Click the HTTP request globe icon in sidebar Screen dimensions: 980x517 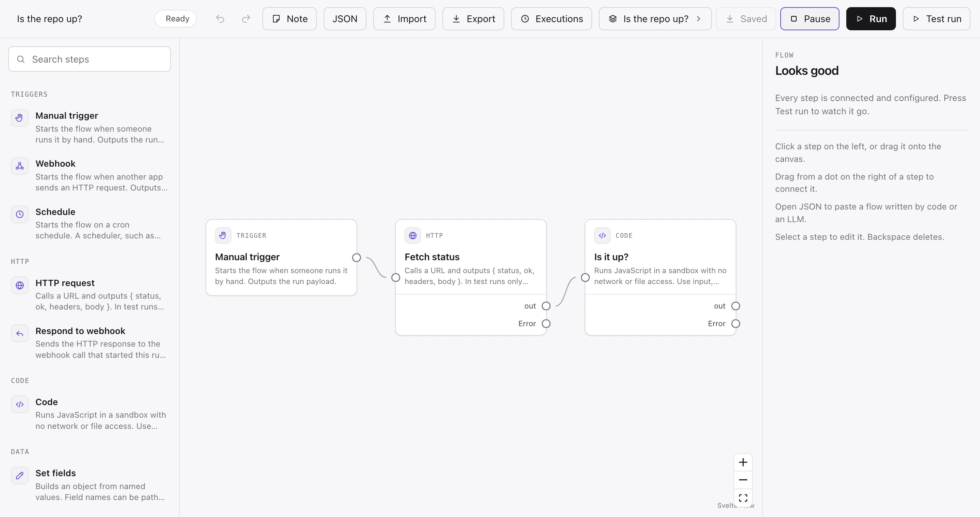tap(19, 285)
